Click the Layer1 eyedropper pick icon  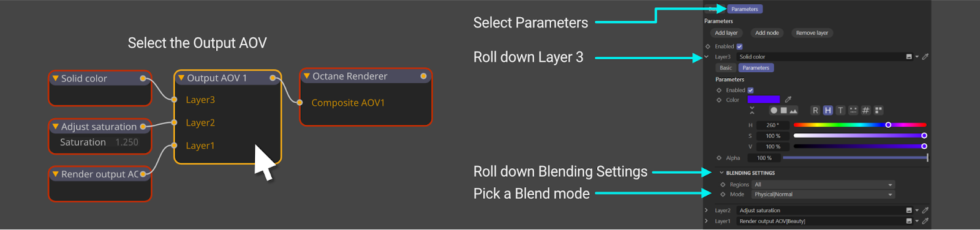tap(925, 221)
